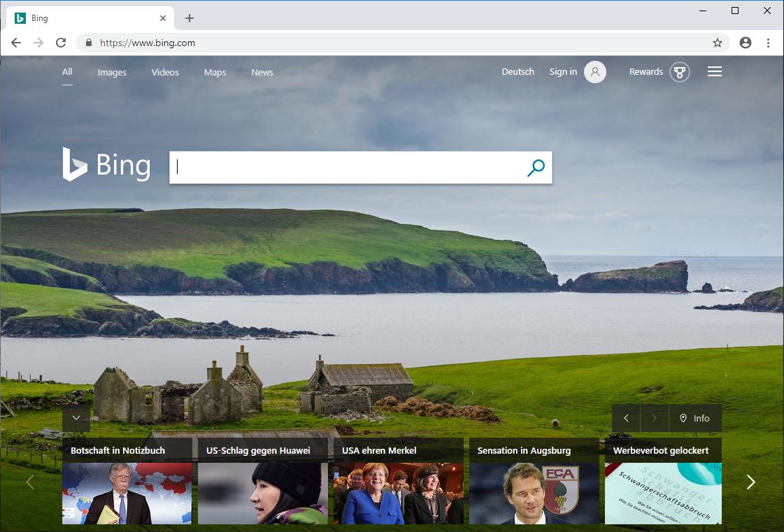Switch language to Deutsch
784x532 pixels.
coord(518,72)
